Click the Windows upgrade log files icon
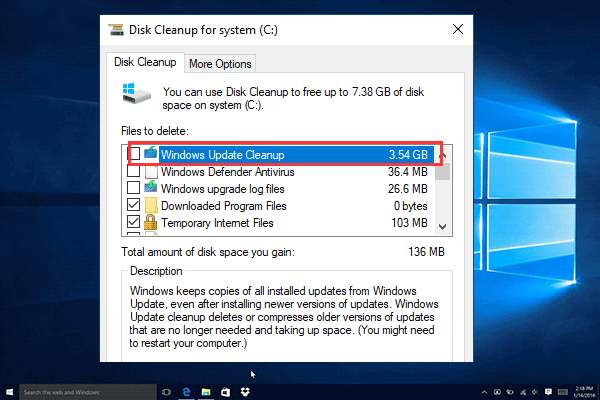This screenshot has height=400, width=600. [x=151, y=188]
